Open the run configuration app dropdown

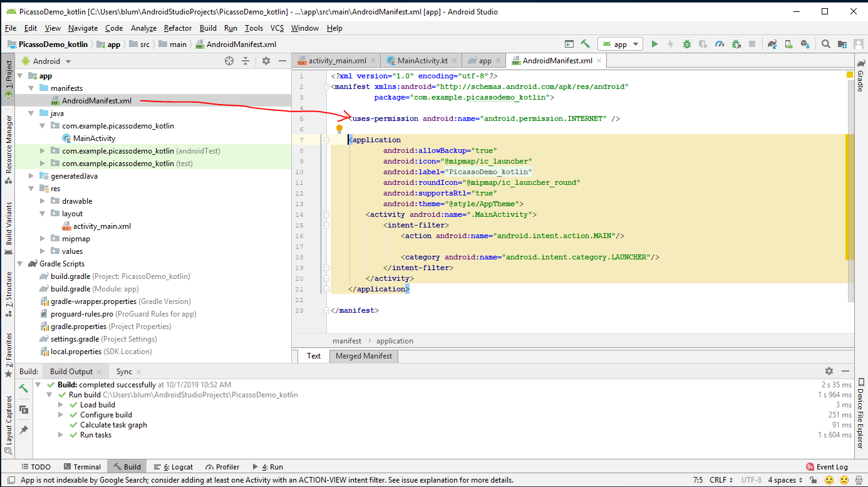(x=621, y=44)
